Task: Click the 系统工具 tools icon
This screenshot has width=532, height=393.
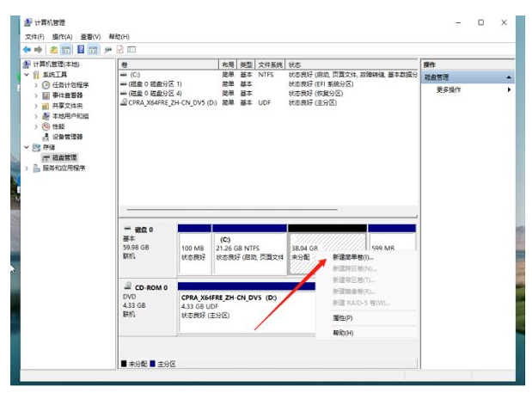Action: point(36,75)
